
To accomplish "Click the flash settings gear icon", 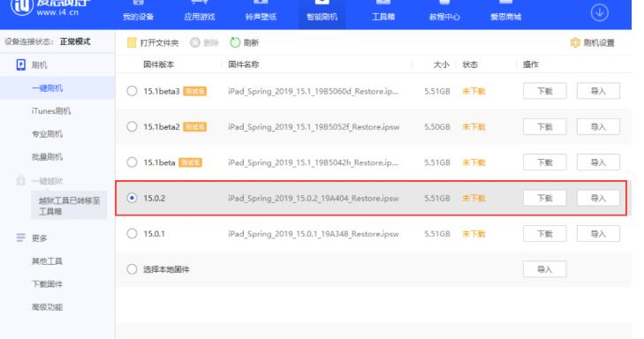I will click(575, 42).
